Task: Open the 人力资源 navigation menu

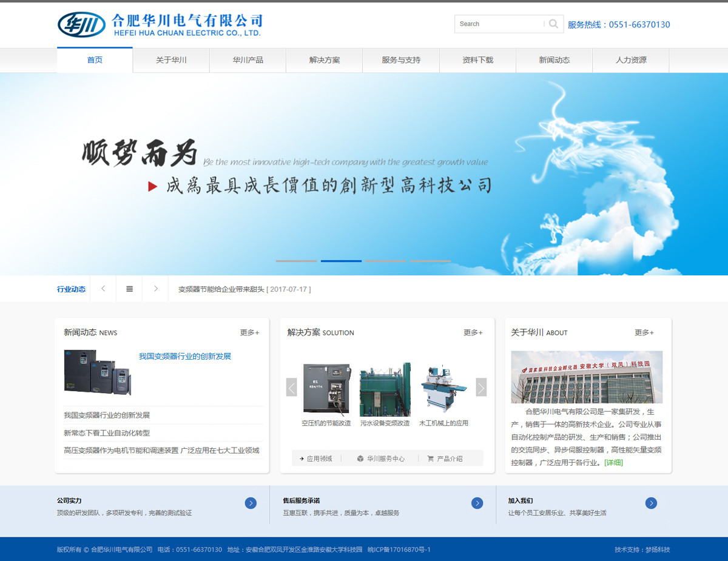Action: [630, 60]
